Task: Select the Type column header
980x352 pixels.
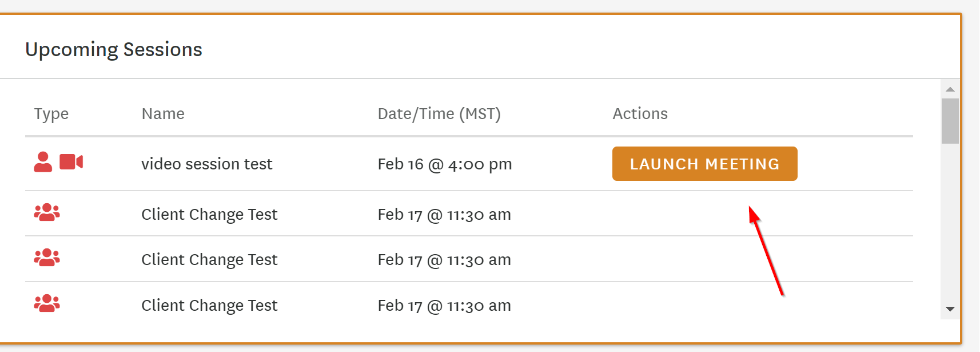Action: click(x=51, y=114)
